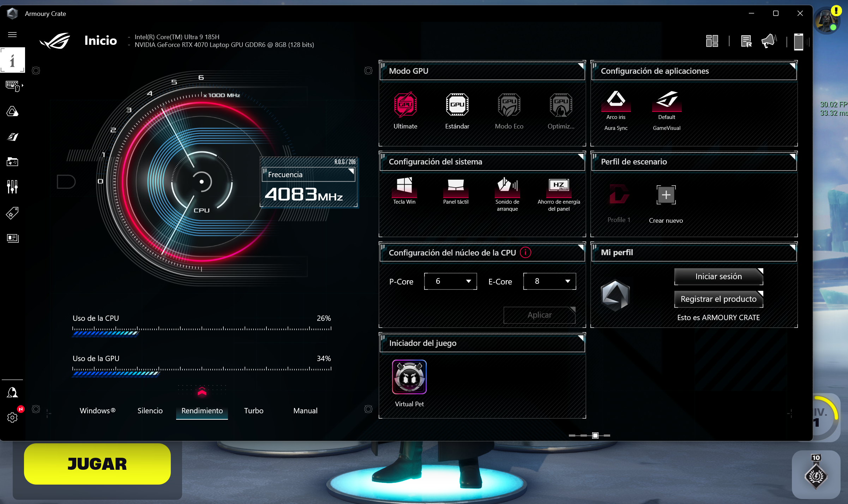This screenshot has width=848, height=504.
Task: Click Registrar el producto
Action: (x=718, y=299)
